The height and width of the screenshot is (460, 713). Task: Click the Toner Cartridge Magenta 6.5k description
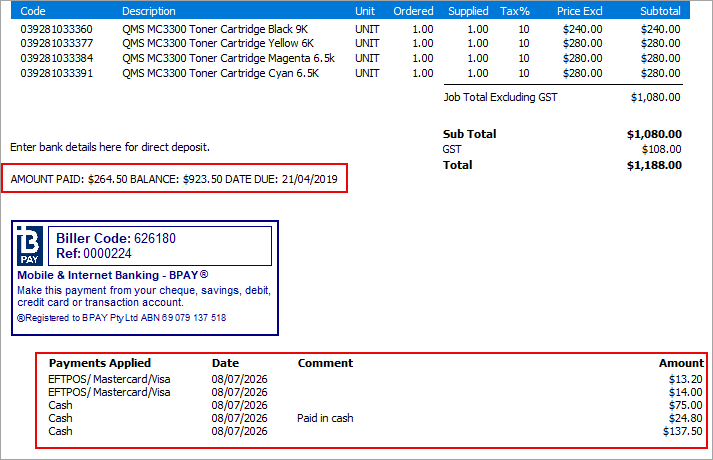tap(228, 58)
